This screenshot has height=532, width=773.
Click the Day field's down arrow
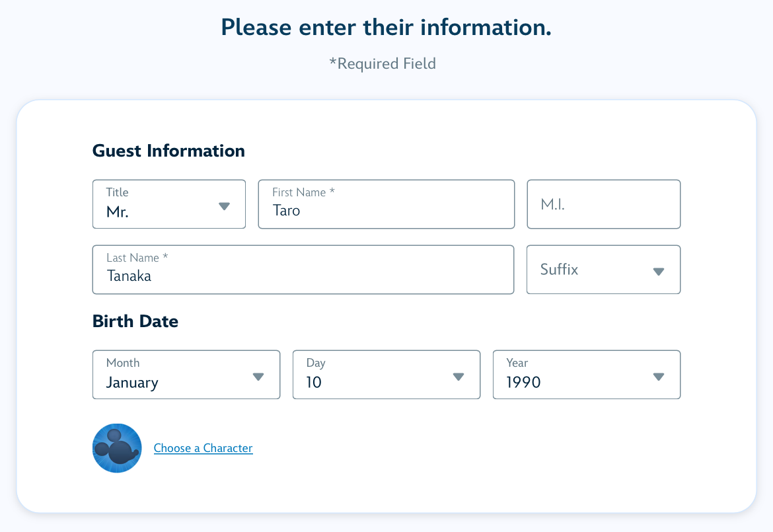[459, 377]
